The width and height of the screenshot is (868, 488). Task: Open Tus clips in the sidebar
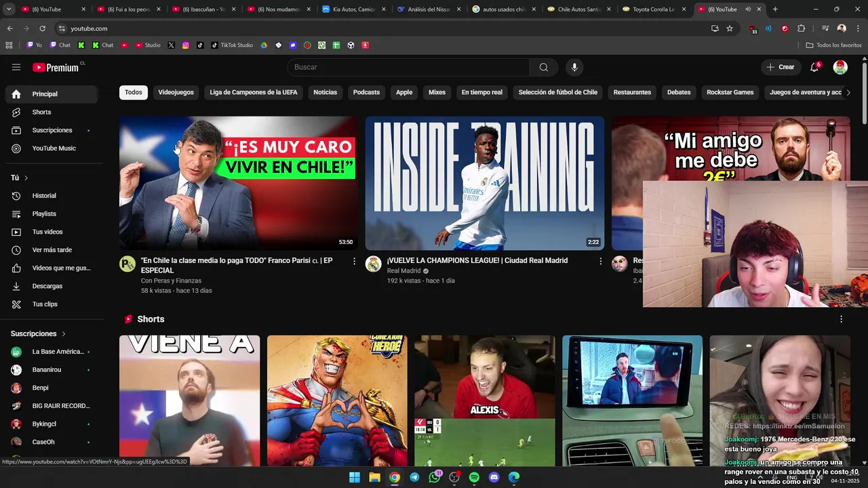click(52, 304)
